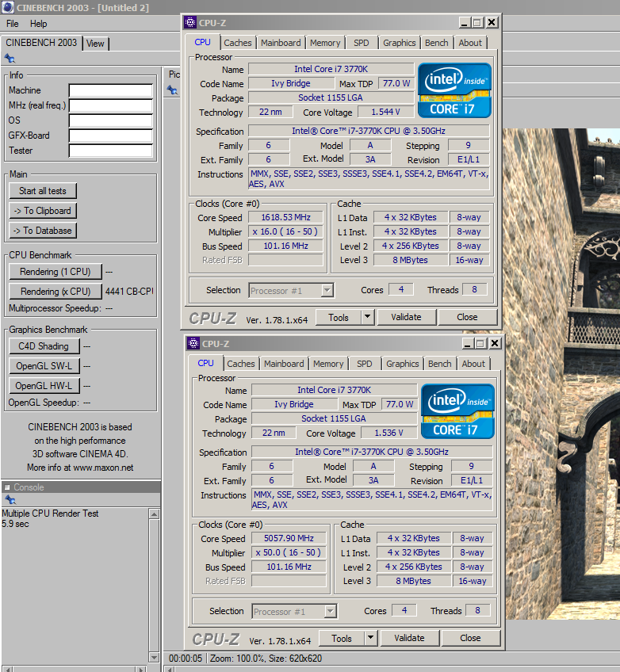Image resolution: width=620 pixels, height=672 pixels.
Task: Click Core Voltage 1.544 V value
Action: pyautogui.click(x=386, y=112)
